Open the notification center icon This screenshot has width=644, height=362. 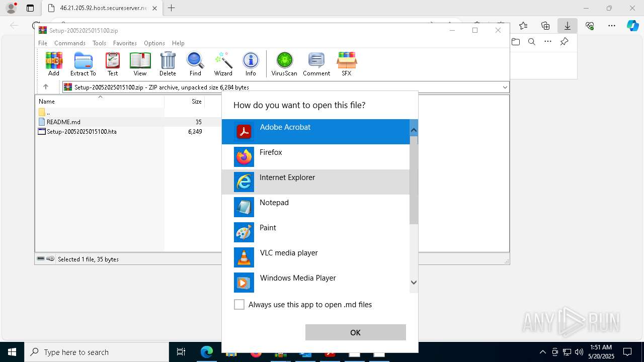click(x=627, y=352)
